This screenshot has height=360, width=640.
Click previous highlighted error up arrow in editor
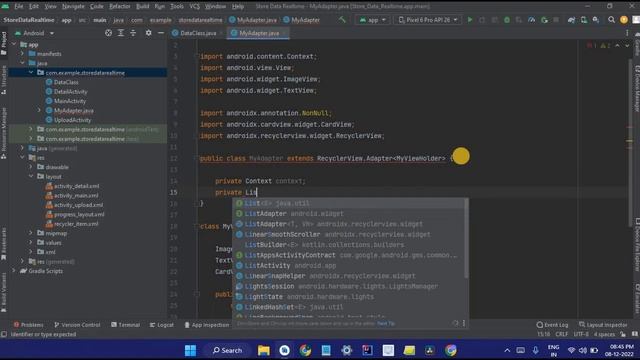[618, 45]
